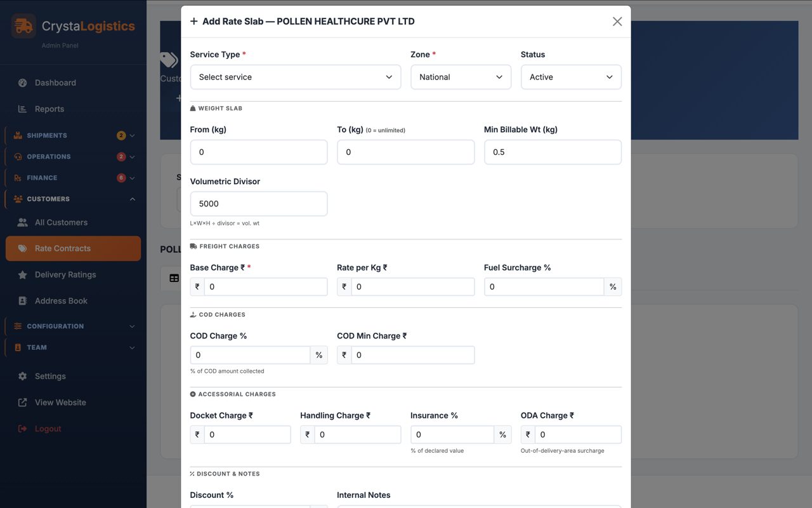Viewport: 812px width, 508px height.
Task: Click the truck icon beside Freight Charges
Action: click(x=193, y=246)
